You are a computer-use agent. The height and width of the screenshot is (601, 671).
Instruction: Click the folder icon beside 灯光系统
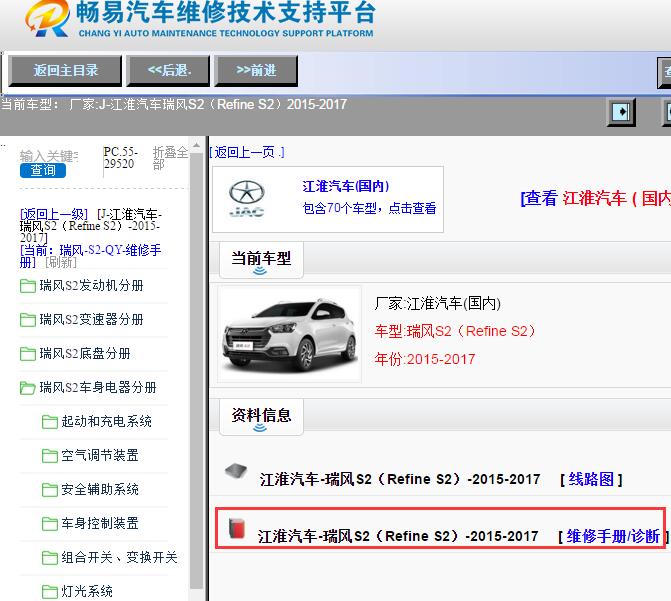point(50,592)
